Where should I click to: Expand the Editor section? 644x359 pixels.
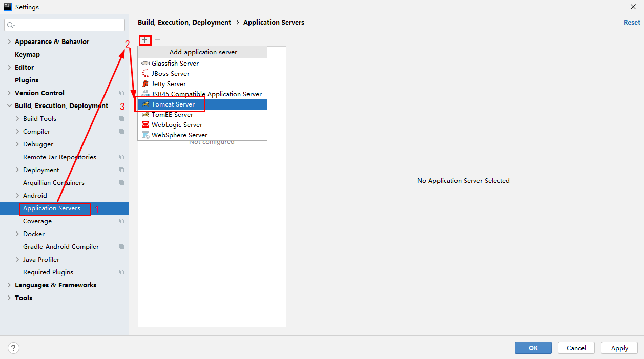tap(9, 68)
